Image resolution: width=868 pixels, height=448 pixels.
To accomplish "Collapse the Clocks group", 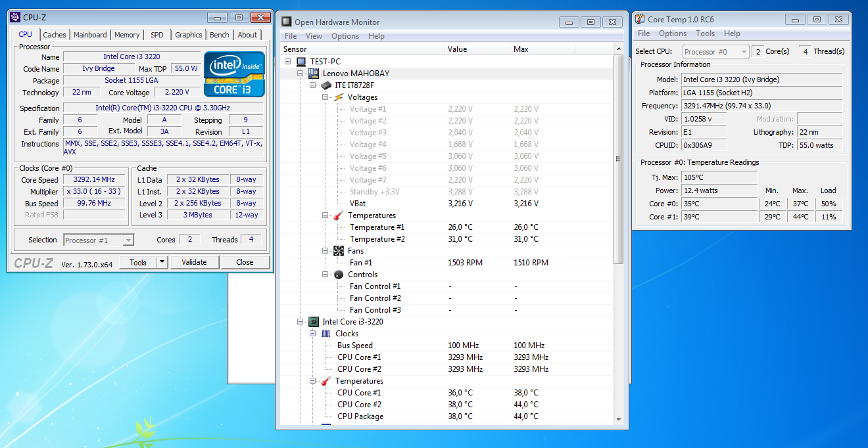I will (x=313, y=334).
